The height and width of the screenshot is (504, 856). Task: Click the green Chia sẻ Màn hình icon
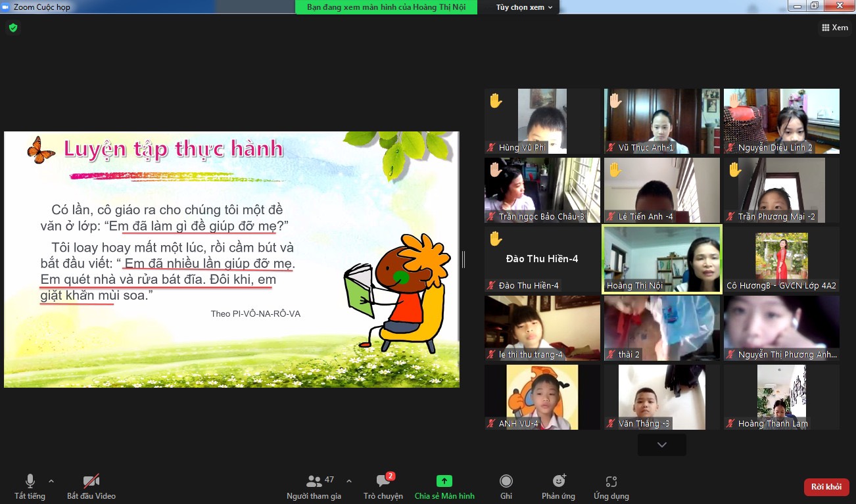click(444, 482)
